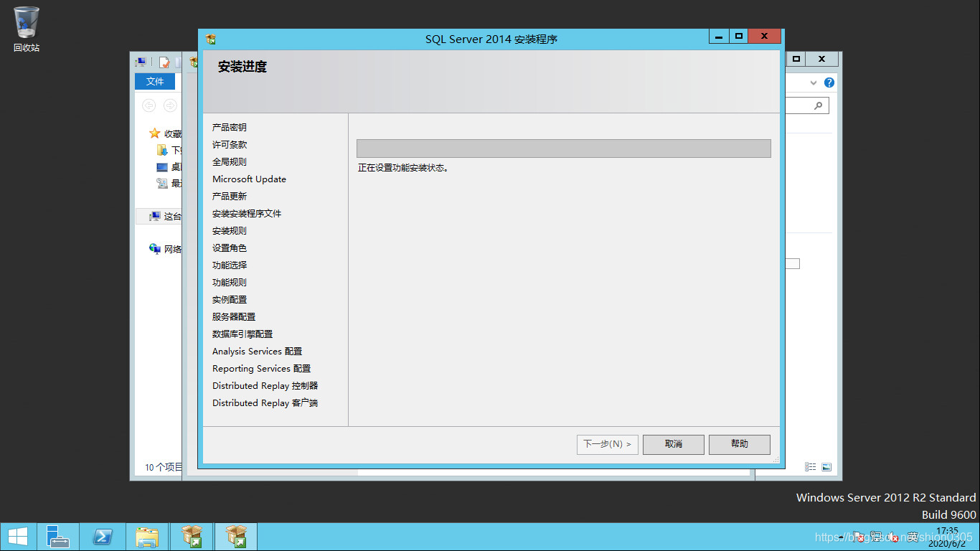Click the installation progress bar
The height and width of the screenshot is (551, 980).
[564, 149]
